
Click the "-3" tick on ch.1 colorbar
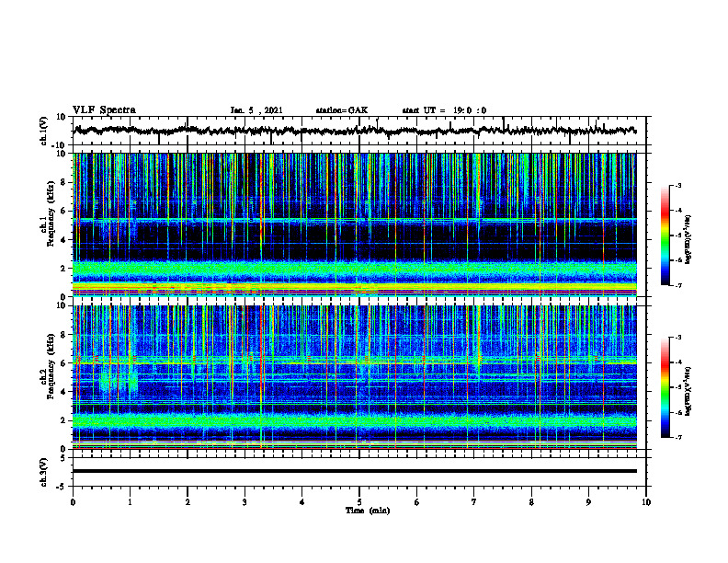tap(678, 186)
